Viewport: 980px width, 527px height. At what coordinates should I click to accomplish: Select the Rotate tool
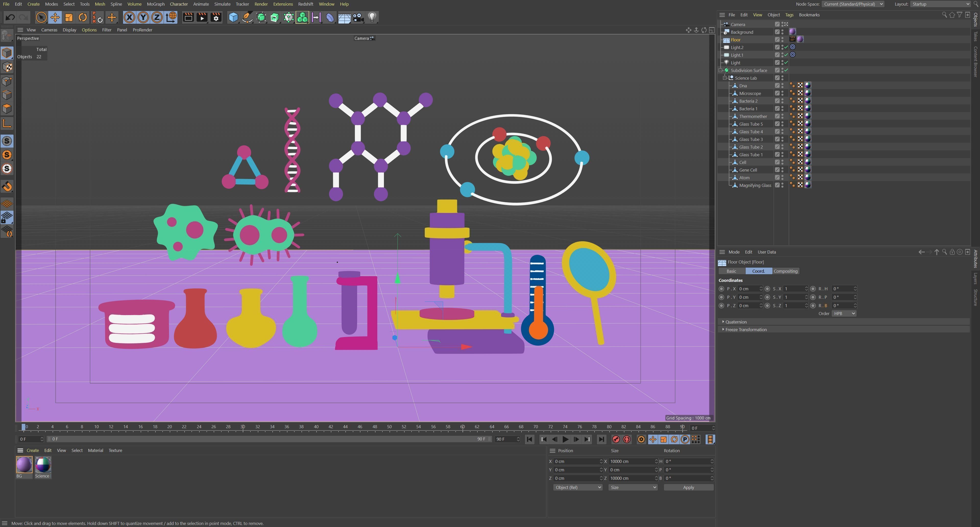82,17
